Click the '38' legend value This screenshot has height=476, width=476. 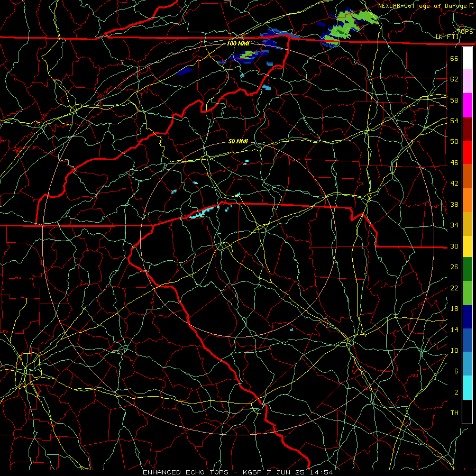[454, 204]
